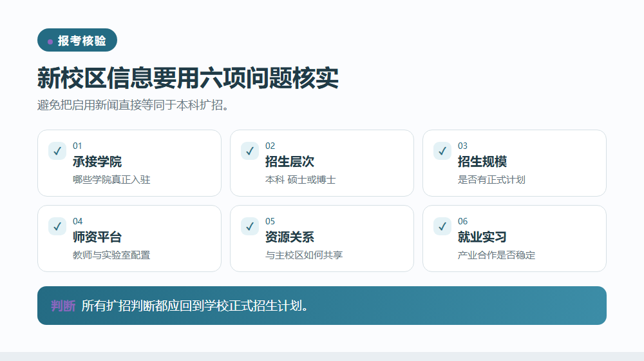
Task: Click banner text 所有扩招判断都应回到学校正式招生计划
Action: pos(194,306)
